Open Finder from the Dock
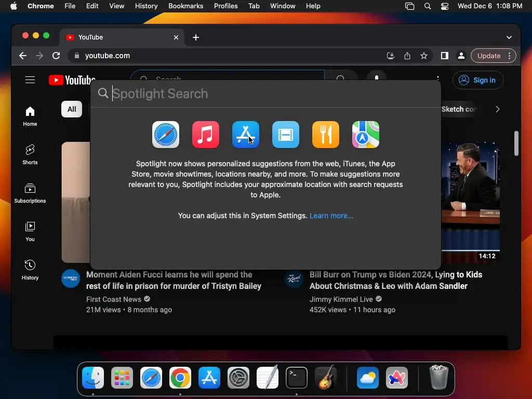The image size is (532, 399). (x=93, y=378)
